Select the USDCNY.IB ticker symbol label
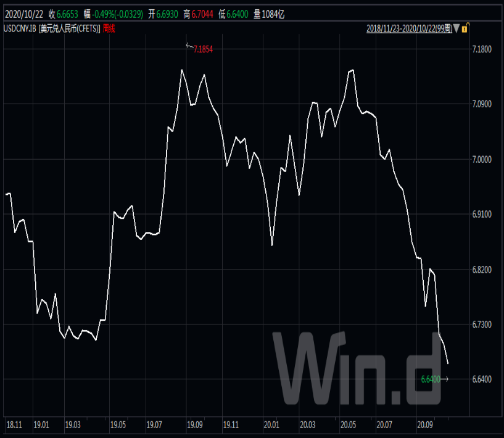The height and width of the screenshot is (438, 504). pos(20,28)
